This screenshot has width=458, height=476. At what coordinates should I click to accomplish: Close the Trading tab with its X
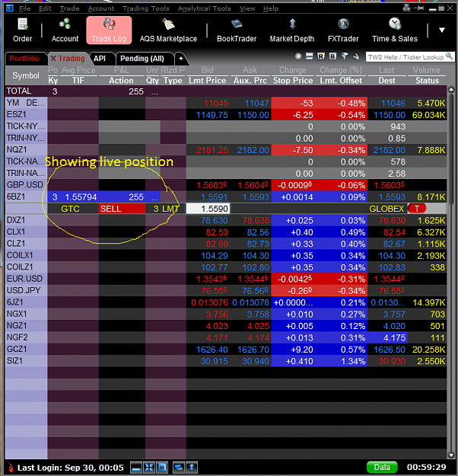[53, 59]
